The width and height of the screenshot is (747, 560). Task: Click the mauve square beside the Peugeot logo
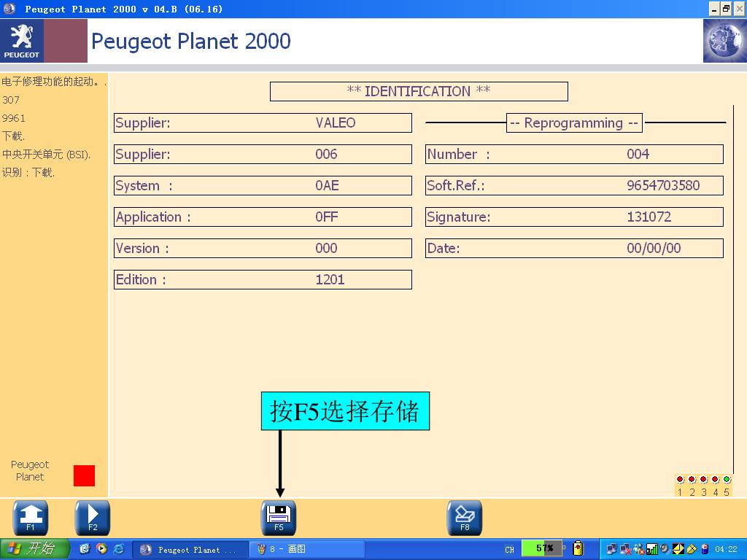pyautogui.click(x=66, y=41)
